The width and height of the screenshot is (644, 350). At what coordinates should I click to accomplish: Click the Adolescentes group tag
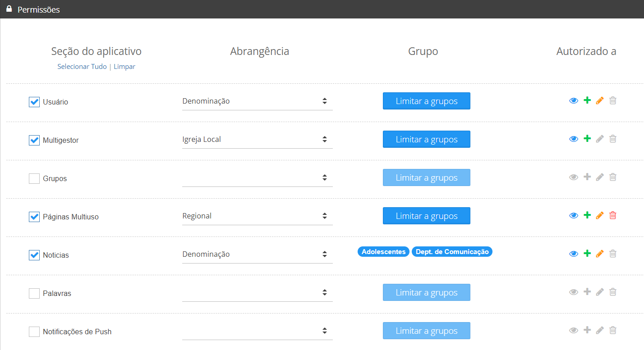click(x=384, y=252)
